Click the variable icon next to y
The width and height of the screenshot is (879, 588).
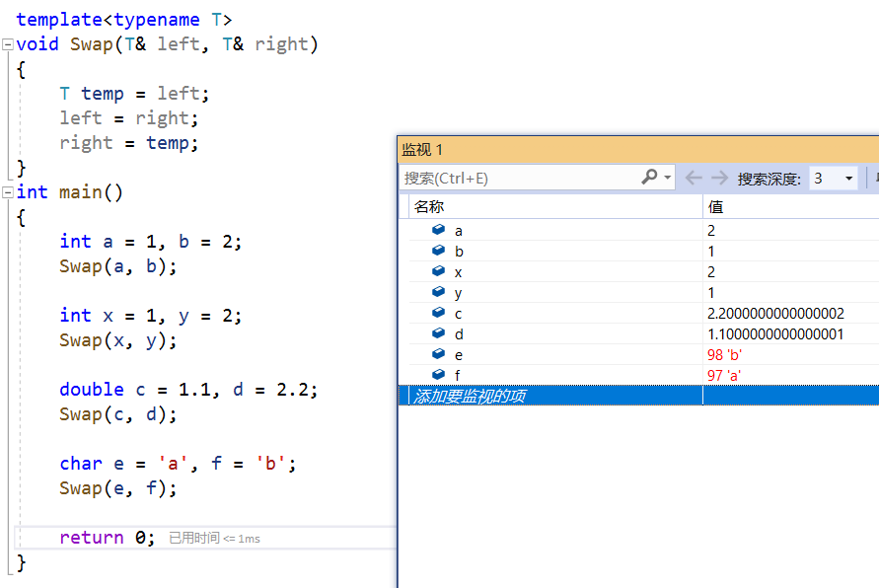tap(438, 292)
